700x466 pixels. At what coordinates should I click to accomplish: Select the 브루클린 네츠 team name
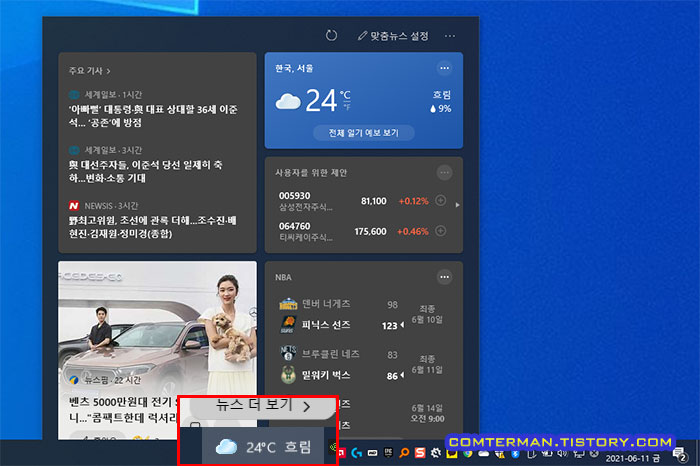point(331,354)
